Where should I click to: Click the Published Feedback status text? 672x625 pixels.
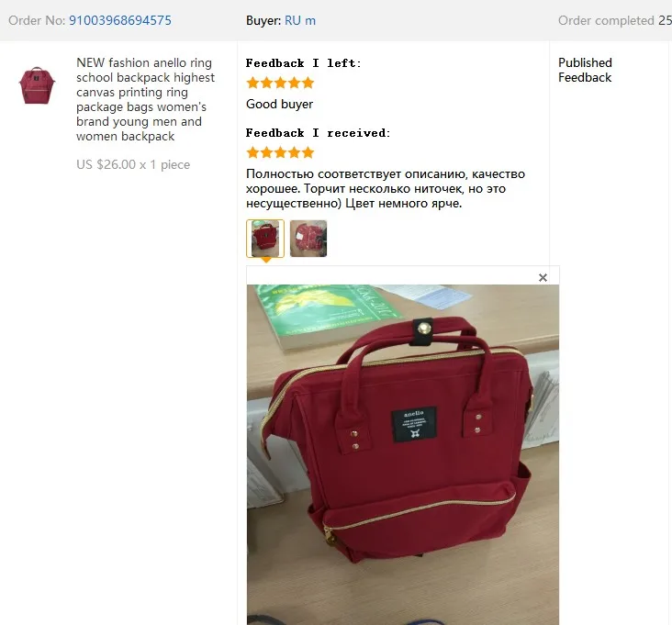[x=585, y=70]
